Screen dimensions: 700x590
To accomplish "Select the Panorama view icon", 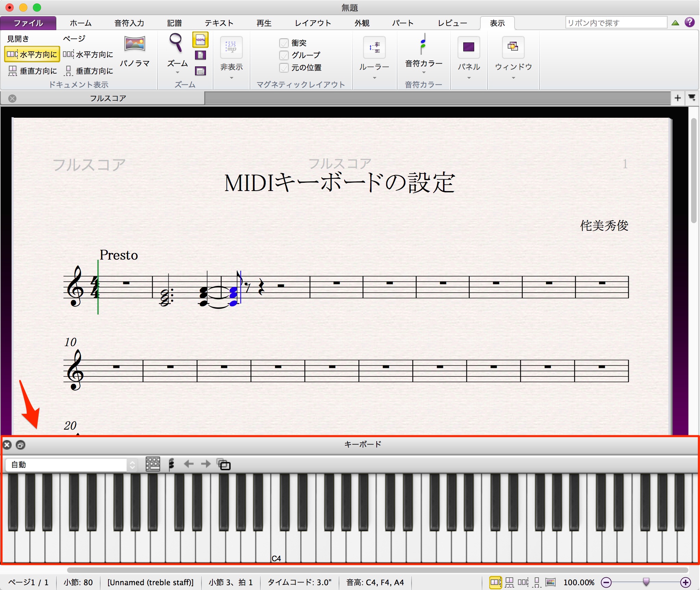I will click(x=135, y=44).
